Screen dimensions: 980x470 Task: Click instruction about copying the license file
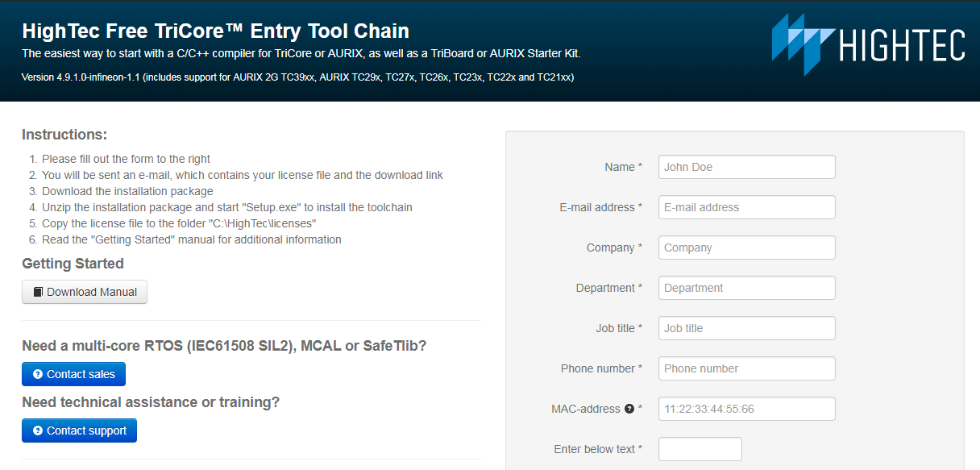pyautogui.click(x=179, y=223)
